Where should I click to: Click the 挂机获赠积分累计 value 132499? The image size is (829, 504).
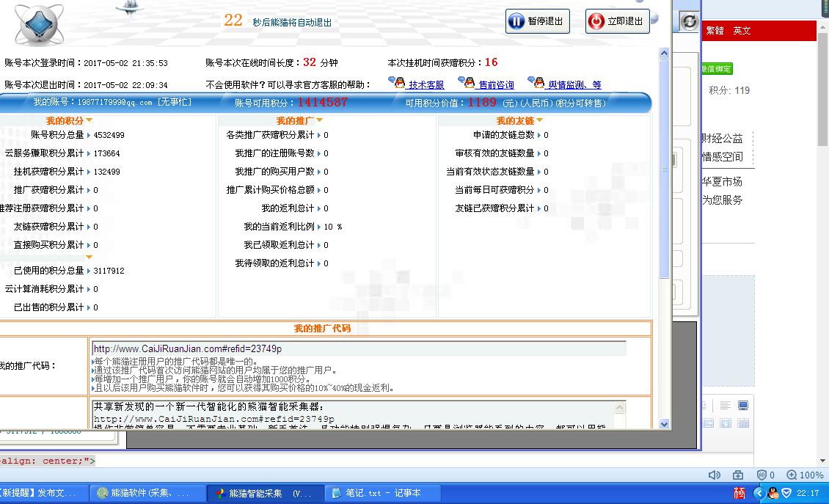(107, 172)
